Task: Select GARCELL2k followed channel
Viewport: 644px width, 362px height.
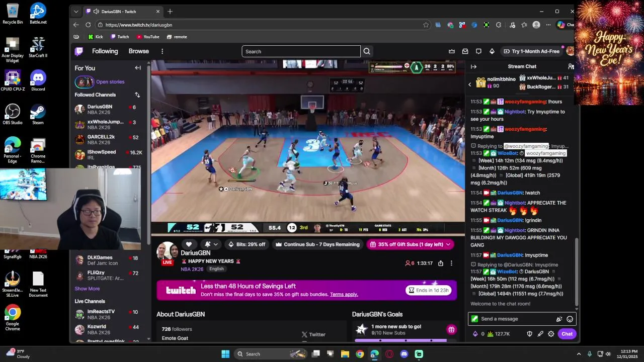Action: point(108,139)
